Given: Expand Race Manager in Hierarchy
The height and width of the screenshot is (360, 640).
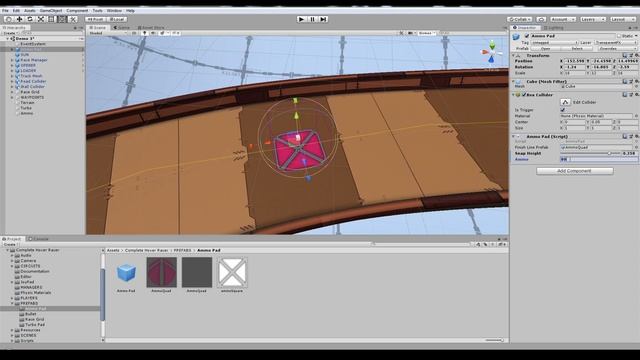Looking at the screenshot, I should [12, 60].
